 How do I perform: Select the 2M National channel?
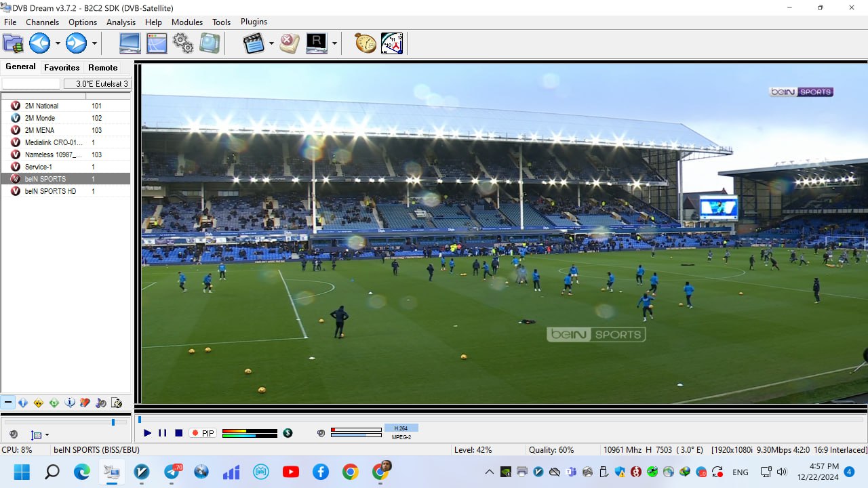coord(65,106)
